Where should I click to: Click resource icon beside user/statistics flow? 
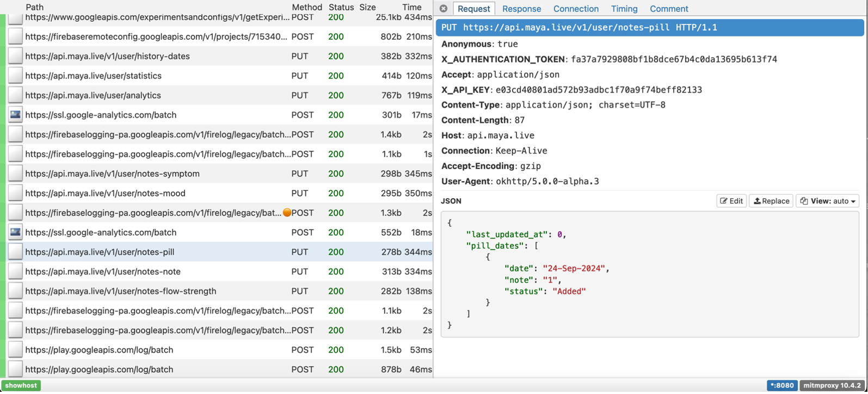[x=15, y=76]
